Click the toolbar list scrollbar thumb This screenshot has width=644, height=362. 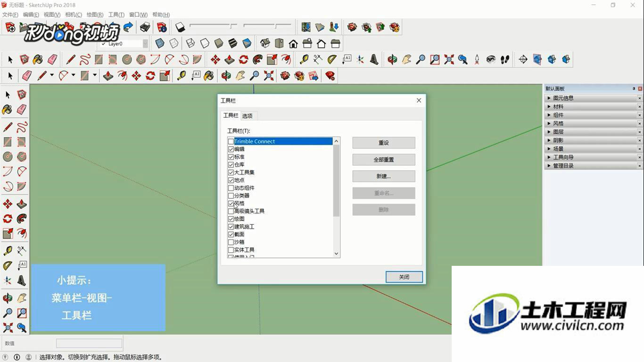336,181
